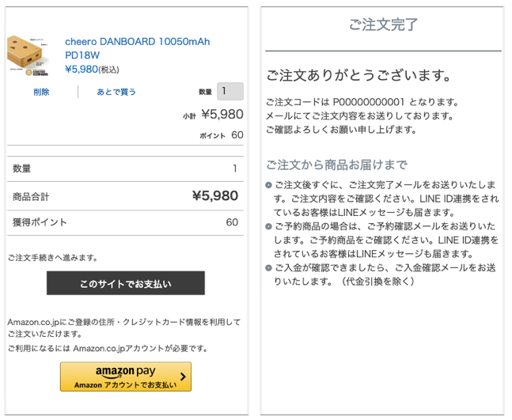512x420 pixels.
Task: Click the 獲得ポイント 60 row
Action: [x=125, y=222]
